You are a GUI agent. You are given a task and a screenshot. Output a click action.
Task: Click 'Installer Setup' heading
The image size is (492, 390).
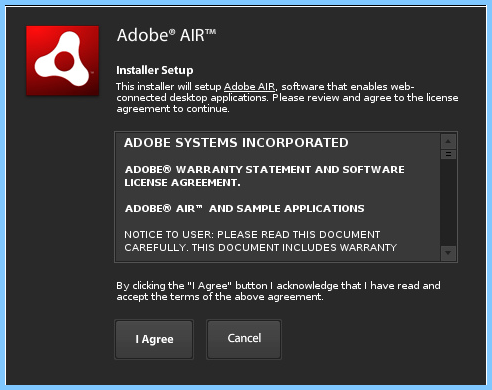[155, 70]
